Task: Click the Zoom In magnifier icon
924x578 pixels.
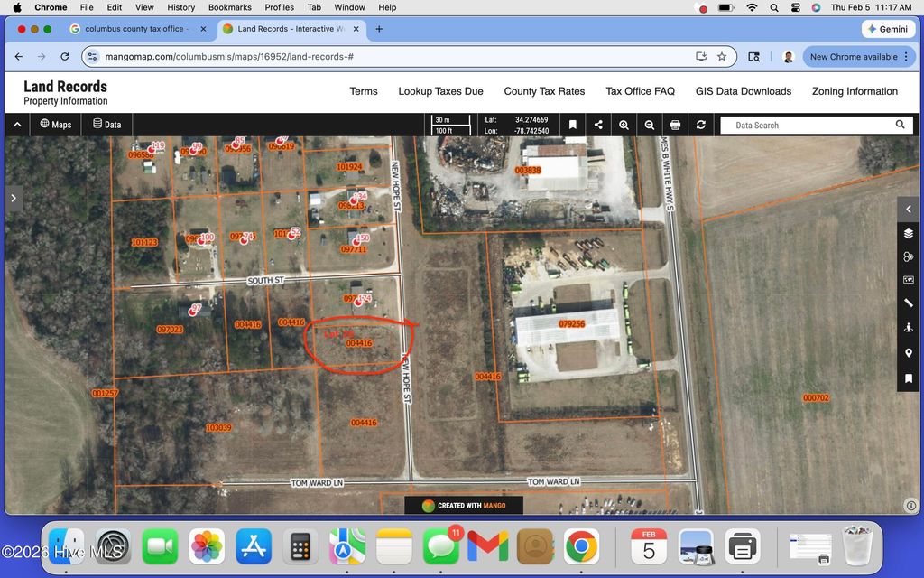Action: [624, 125]
